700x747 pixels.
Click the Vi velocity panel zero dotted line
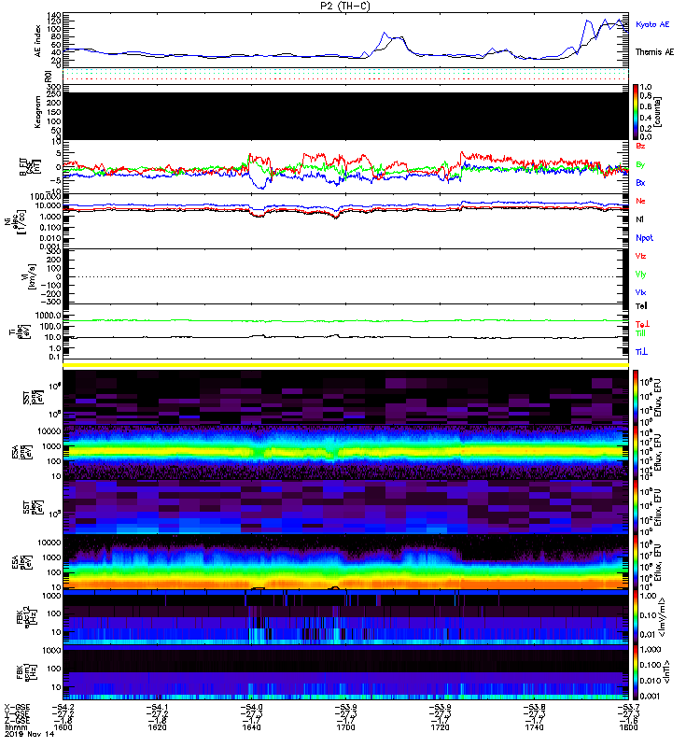345,276
